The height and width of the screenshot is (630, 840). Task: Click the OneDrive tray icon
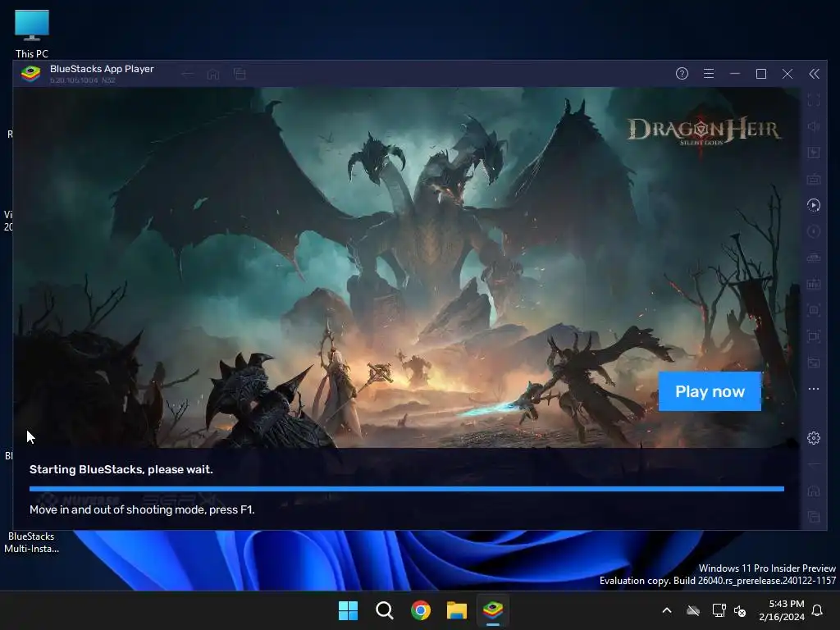click(693, 610)
